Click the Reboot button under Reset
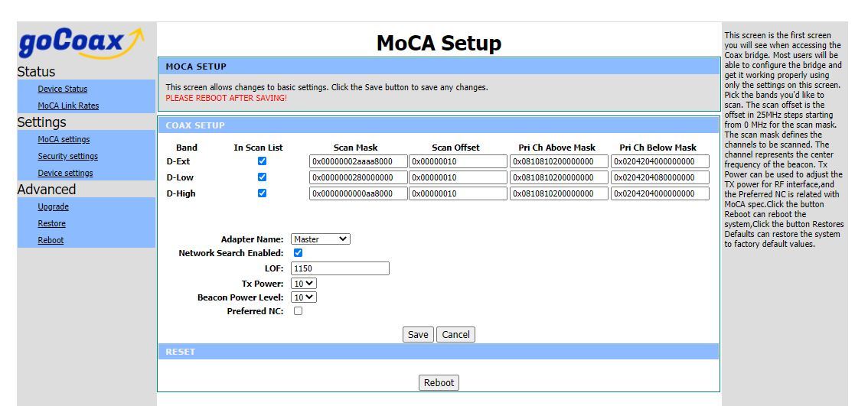The height and width of the screenshot is (406, 868). click(439, 382)
